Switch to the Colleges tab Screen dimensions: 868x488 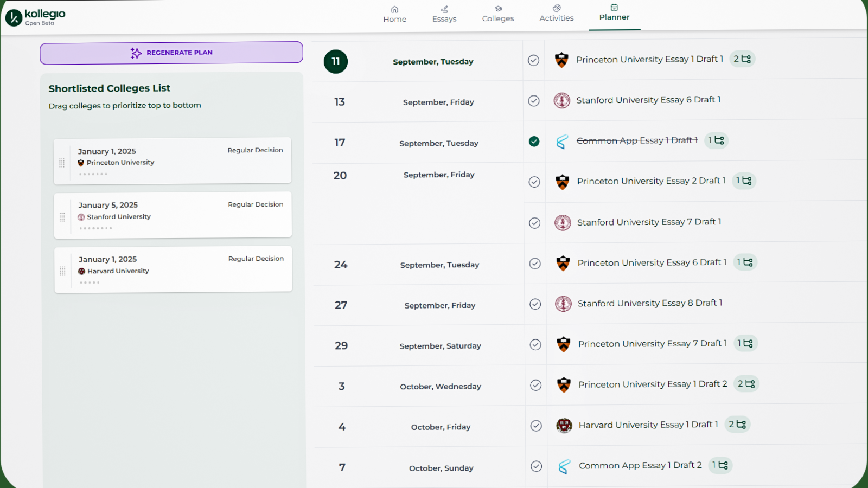tap(497, 9)
